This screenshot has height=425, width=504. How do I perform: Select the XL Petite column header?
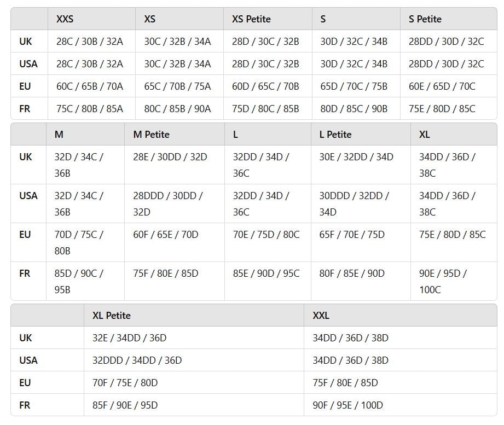click(194, 316)
